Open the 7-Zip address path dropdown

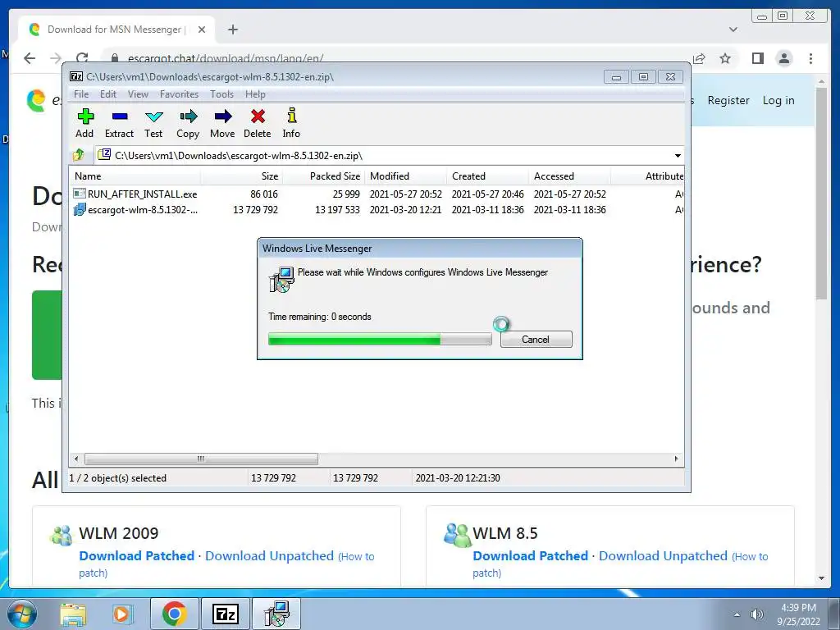point(678,156)
